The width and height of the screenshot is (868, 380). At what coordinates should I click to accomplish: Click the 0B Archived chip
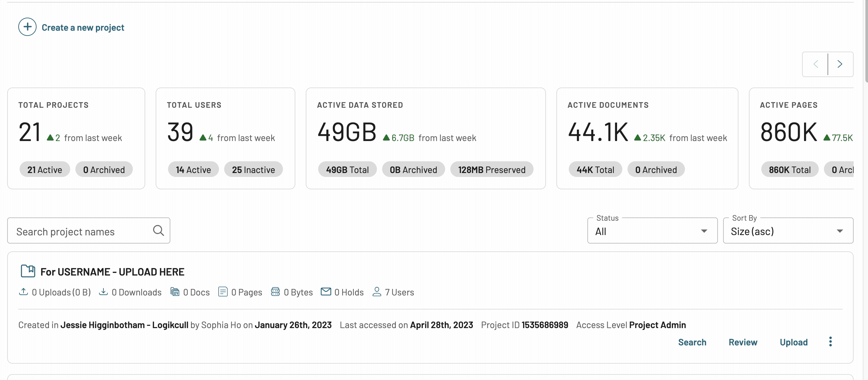pyautogui.click(x=413, y=169)
